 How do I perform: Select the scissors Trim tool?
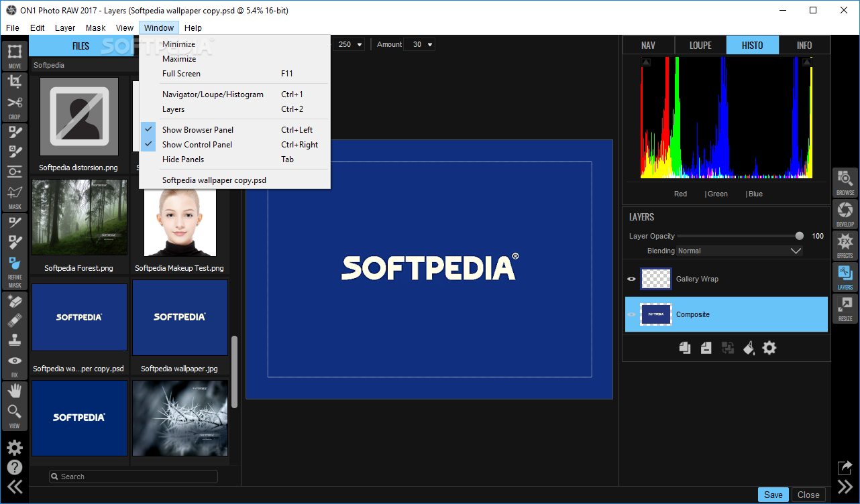pyautogui.click(x=15, y=103)
